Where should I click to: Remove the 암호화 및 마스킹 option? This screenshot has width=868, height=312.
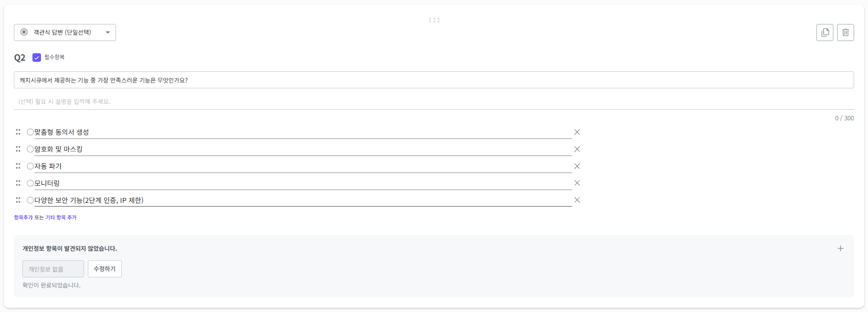tap(577, 149)
